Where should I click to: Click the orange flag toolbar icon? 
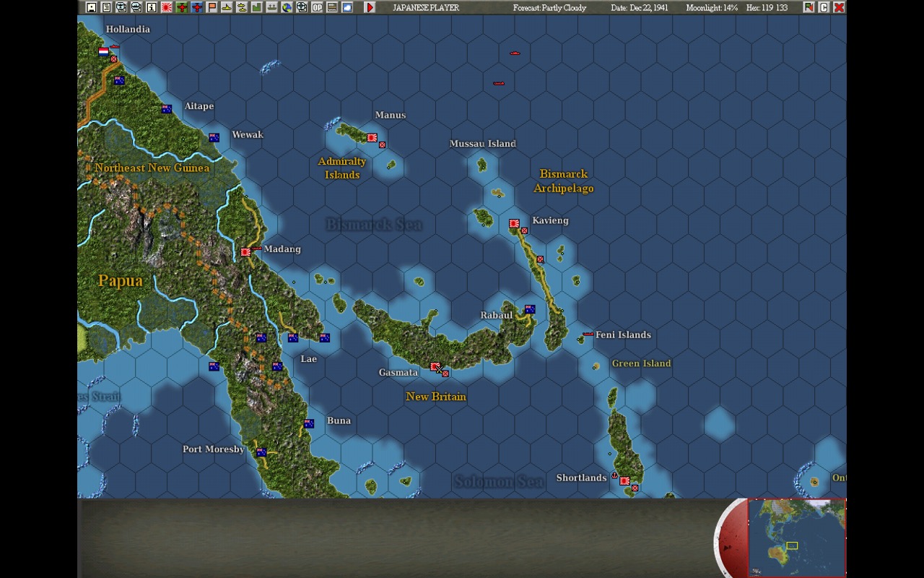pyautogui.click(x=212, y=7)
